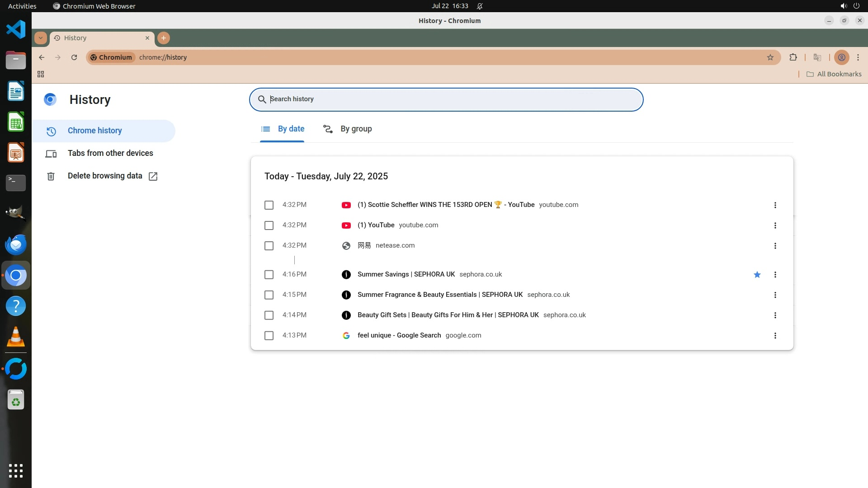Open Chromium's three-dot main menu
Viewport: 868px width, 488px height.
point(858,57)
